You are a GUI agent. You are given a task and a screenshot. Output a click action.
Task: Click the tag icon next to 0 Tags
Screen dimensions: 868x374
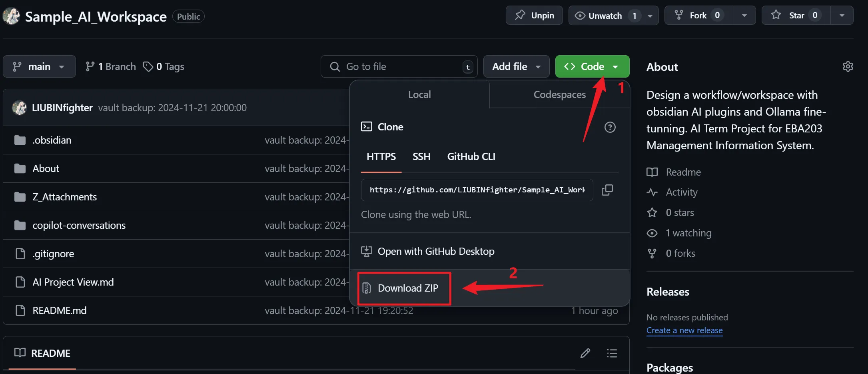(x=148, y=66)
